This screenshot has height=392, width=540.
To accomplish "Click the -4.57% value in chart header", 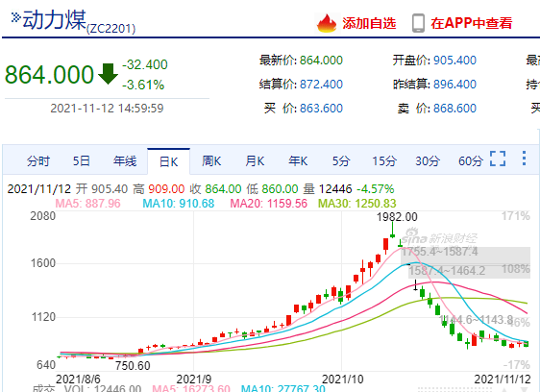I will tap(375, 188).
